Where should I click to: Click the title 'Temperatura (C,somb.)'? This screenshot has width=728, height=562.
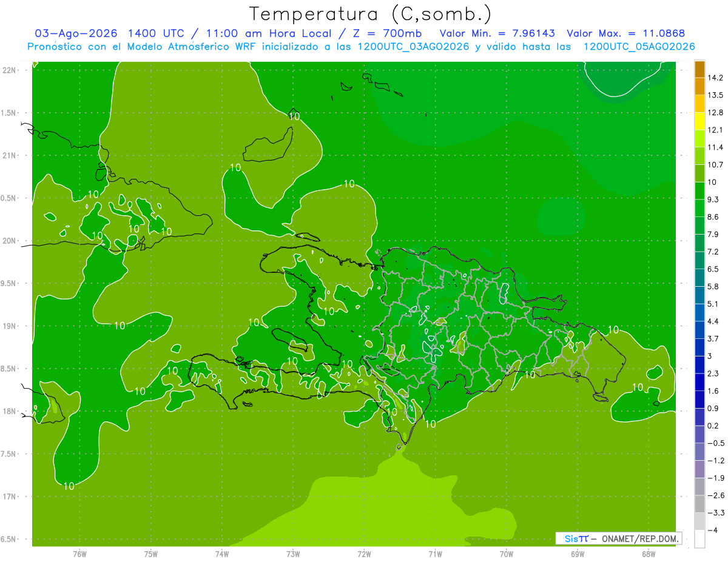[x=370, y=14]
